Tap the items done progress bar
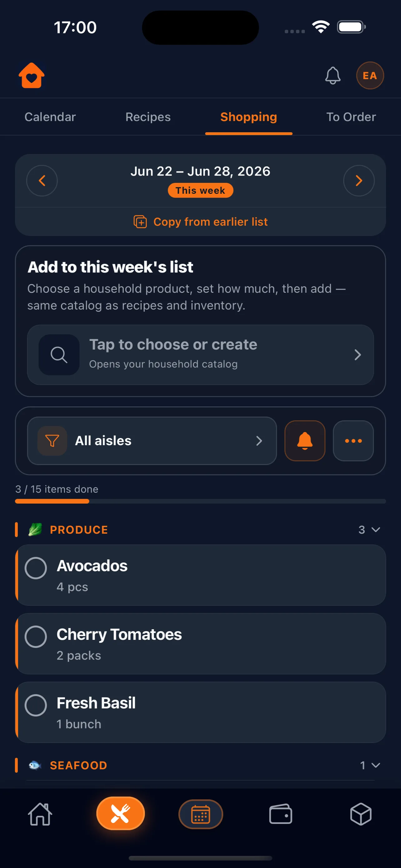This screenshot has width=401, height=868. click(200, 501)
